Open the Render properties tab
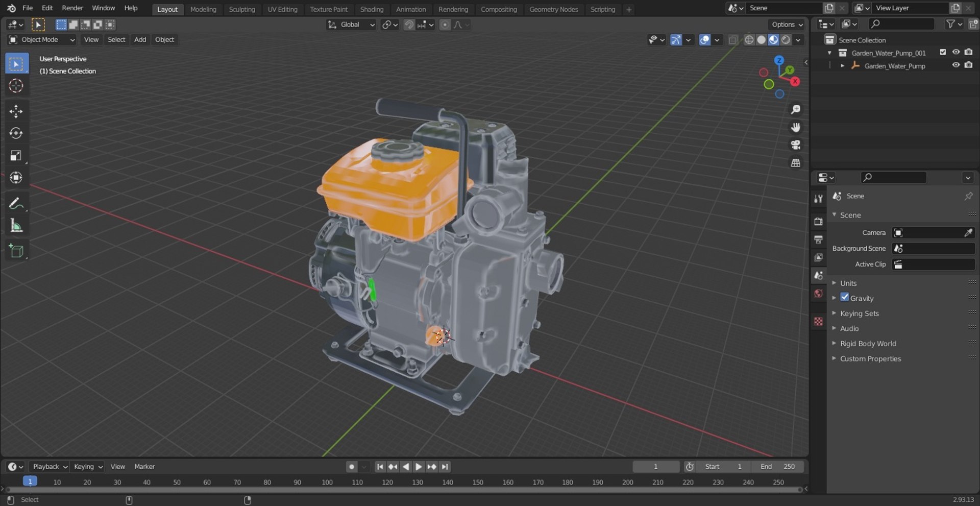The width and height of the screenshot is (980, 506). [x=819, y=222]
